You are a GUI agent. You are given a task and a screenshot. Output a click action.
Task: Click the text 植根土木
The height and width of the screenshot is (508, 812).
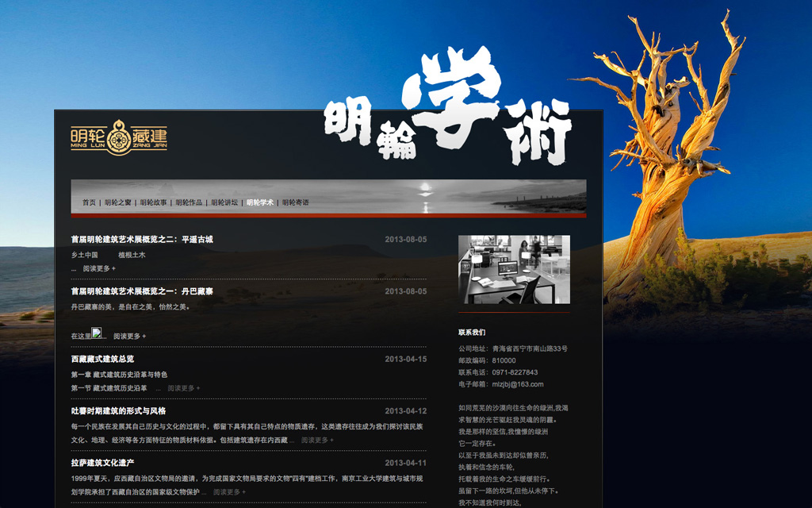[x=132, y=255]
